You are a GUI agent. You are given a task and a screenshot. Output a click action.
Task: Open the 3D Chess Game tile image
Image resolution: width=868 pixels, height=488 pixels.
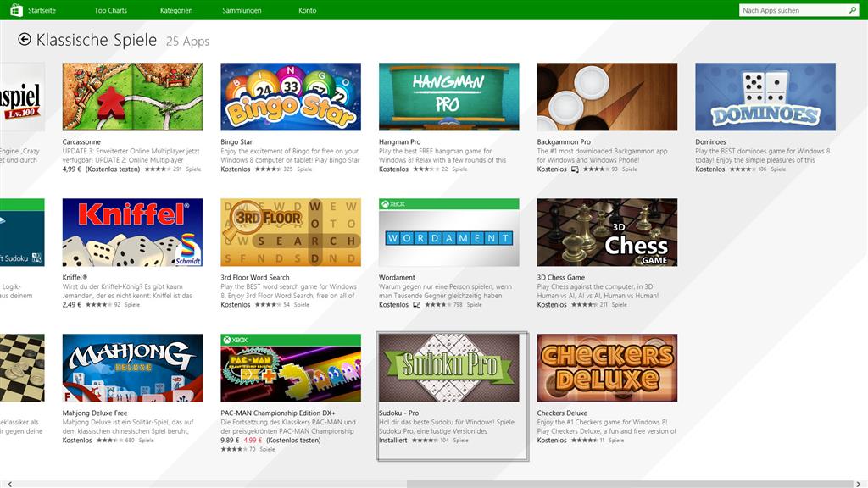click(x=607, y=232)
